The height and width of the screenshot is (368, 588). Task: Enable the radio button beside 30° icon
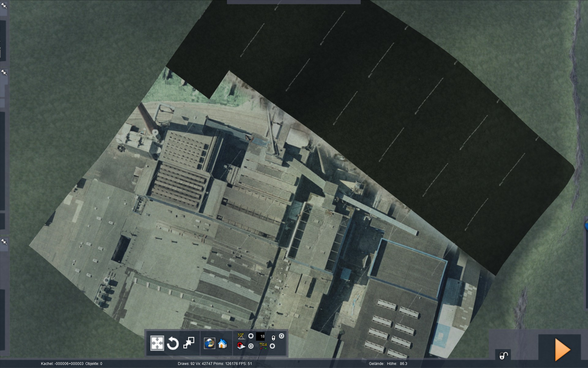(251, 336)
